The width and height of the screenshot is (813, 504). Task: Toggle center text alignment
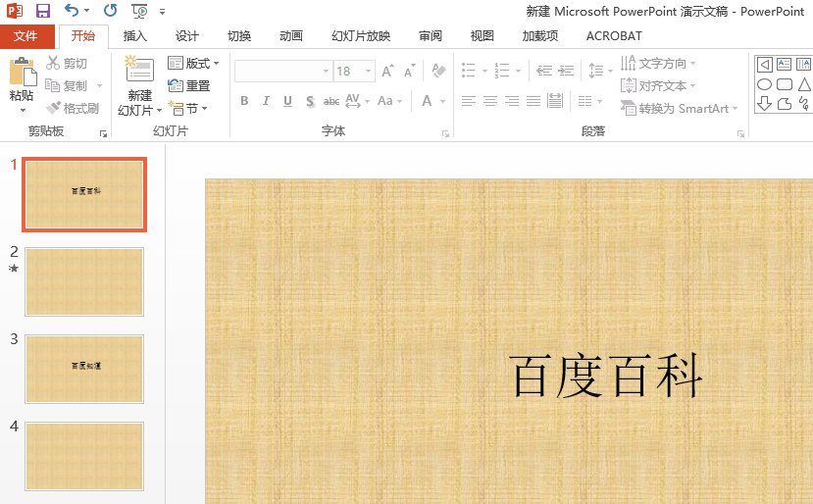pos(490,101)
